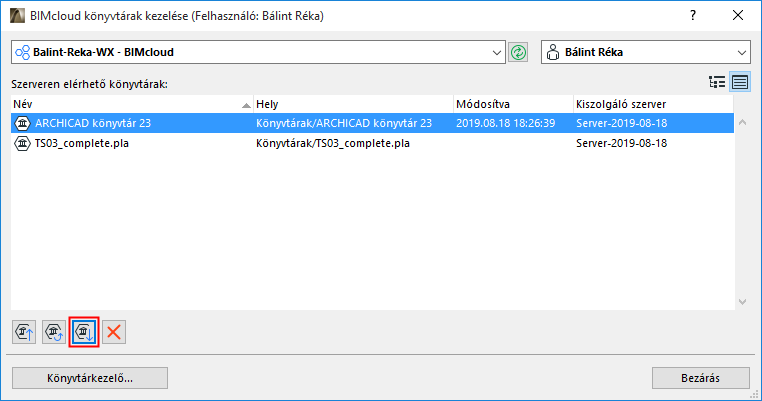The image size is (762, 401).
Task: Sort by the Kiszolgáló szerver column header
Action: [653, 104]
